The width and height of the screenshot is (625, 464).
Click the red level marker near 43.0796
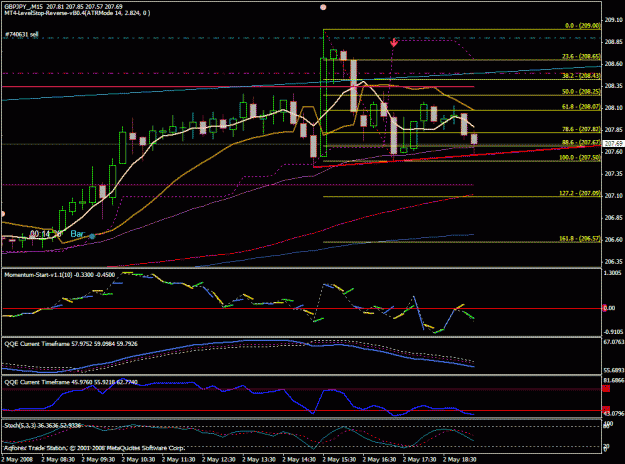tap(606, 409)
